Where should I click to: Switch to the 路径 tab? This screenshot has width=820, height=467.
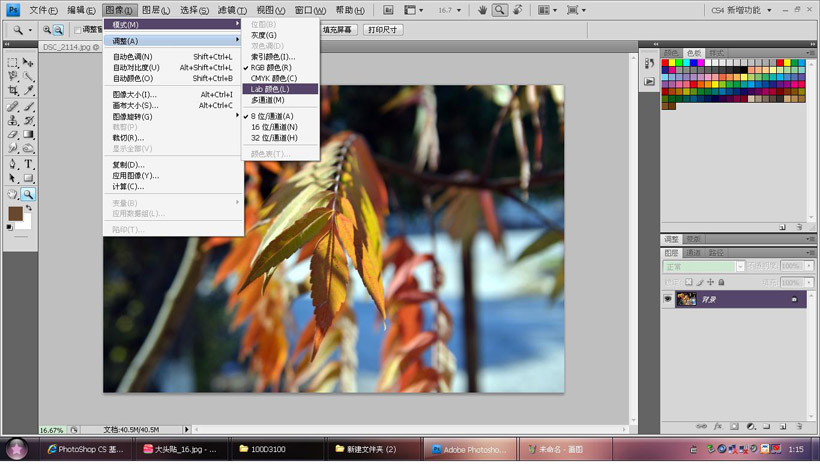pyautogui.click(x=716, y=253)
